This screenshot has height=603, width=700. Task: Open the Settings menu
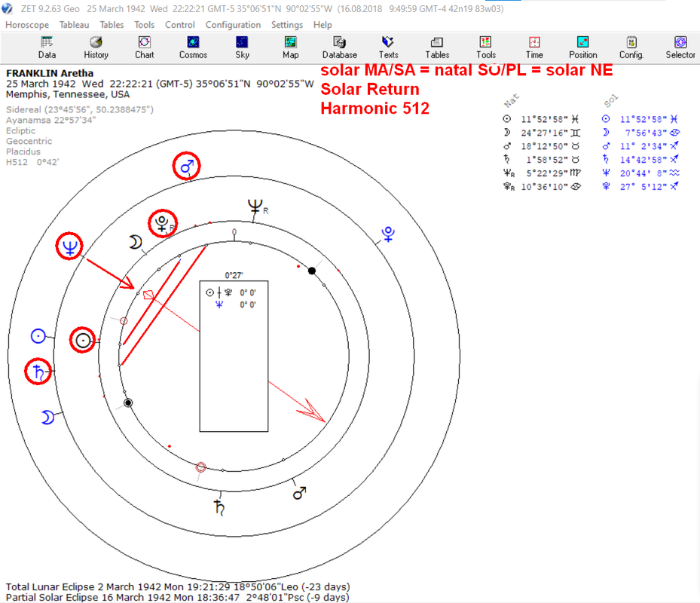pos(286,25)
